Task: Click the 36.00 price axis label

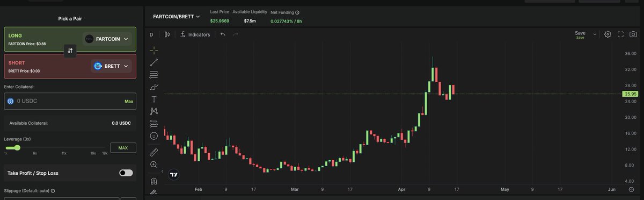Action: click(x=630, y=54)
